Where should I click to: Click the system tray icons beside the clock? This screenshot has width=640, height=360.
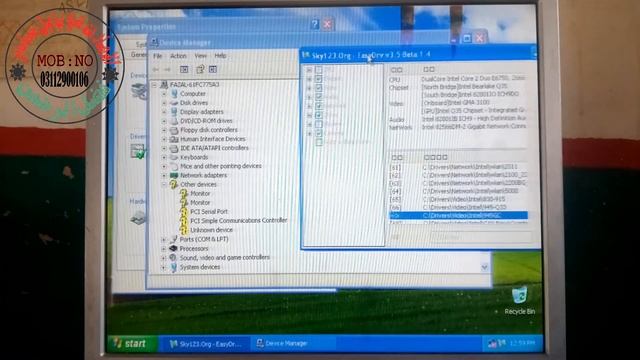[497, 343]
